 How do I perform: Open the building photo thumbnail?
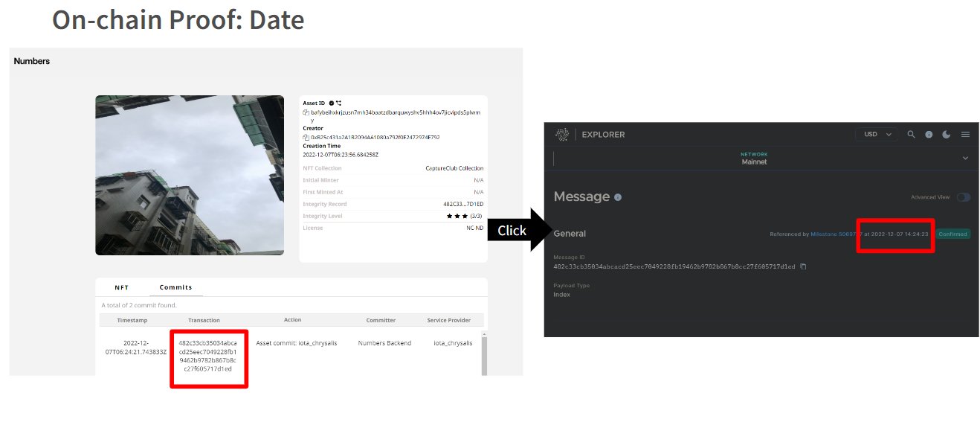[190, 175]
